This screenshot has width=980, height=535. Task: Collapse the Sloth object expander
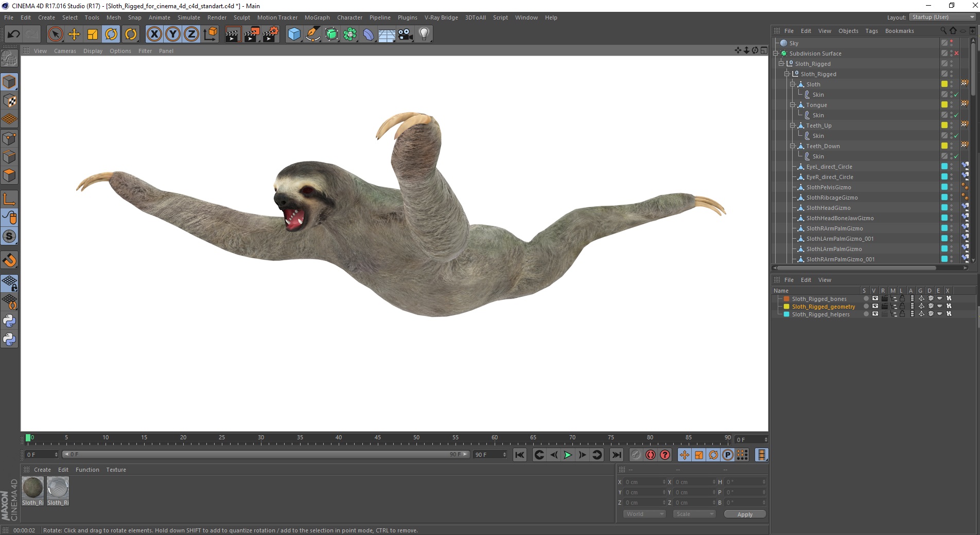click(x=793, y=84)
